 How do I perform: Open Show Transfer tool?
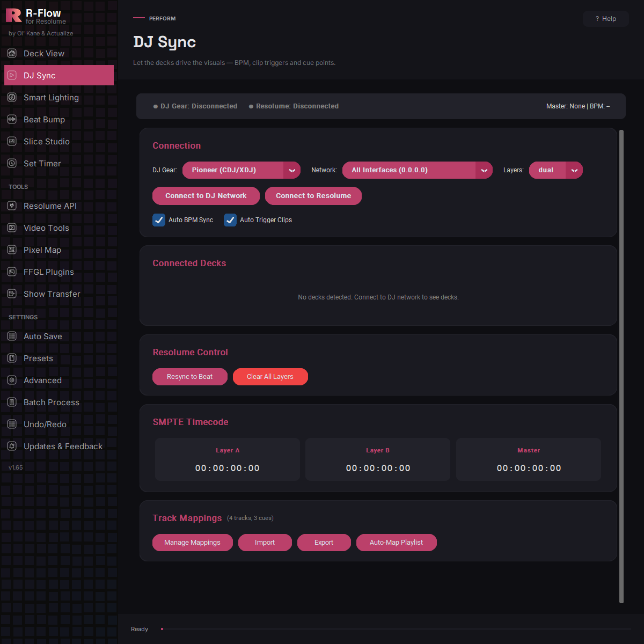tap(59, 294)
